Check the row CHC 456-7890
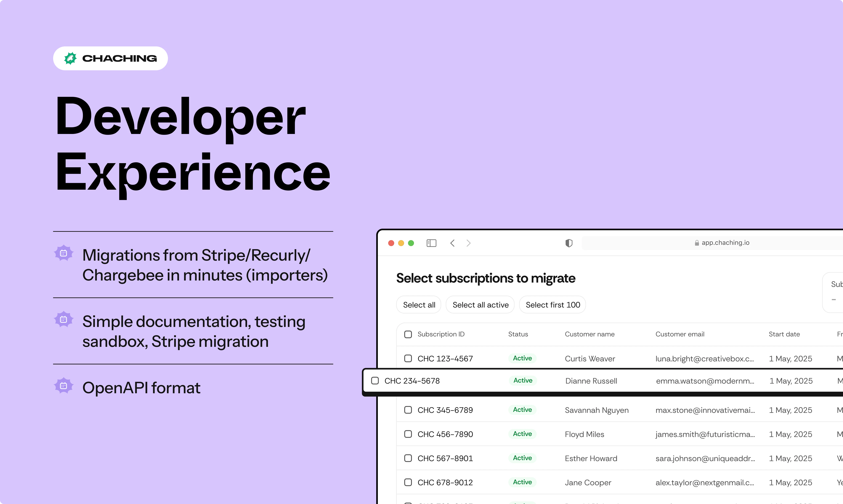Image resolution: width=843 pixels, height=504 pixels. tap(408, 434)
